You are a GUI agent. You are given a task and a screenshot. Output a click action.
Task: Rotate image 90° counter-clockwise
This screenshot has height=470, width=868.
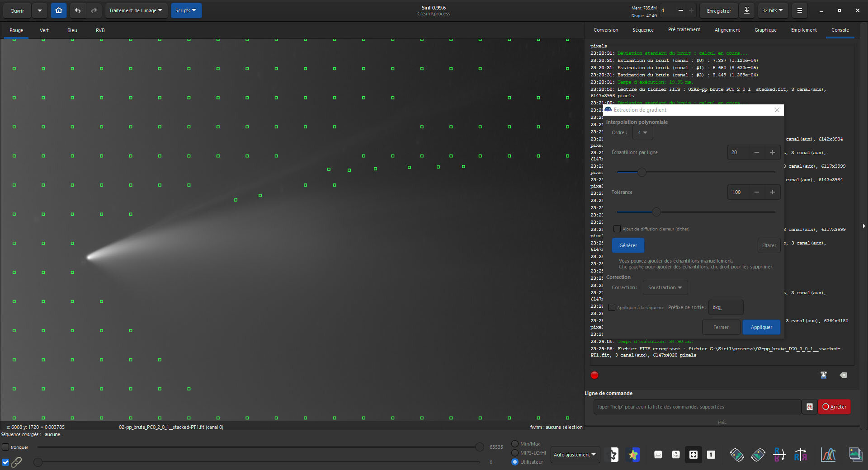click(x=737, y=455)
